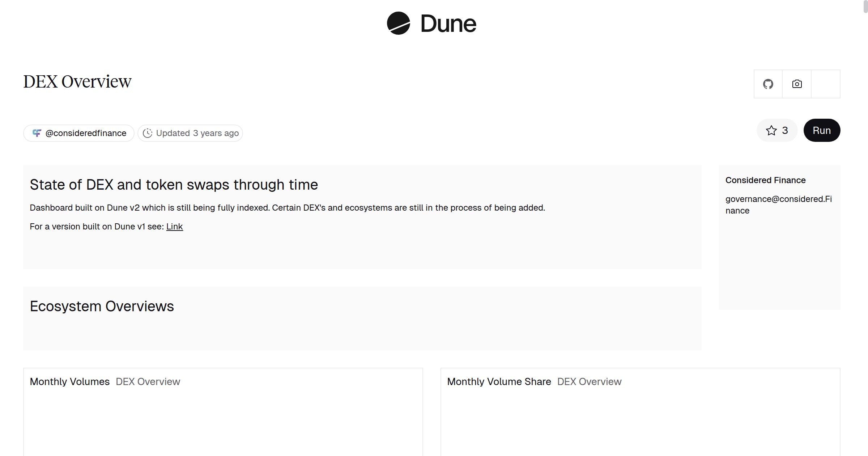Take a screenshot using the camera icon

tap(796, 84)
